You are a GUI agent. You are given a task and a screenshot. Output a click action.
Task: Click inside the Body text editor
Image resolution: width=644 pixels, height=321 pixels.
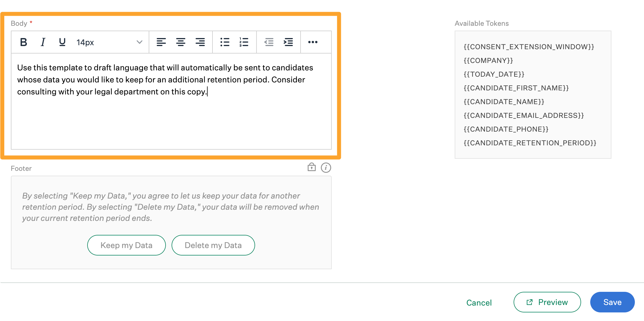pos(172,114)
